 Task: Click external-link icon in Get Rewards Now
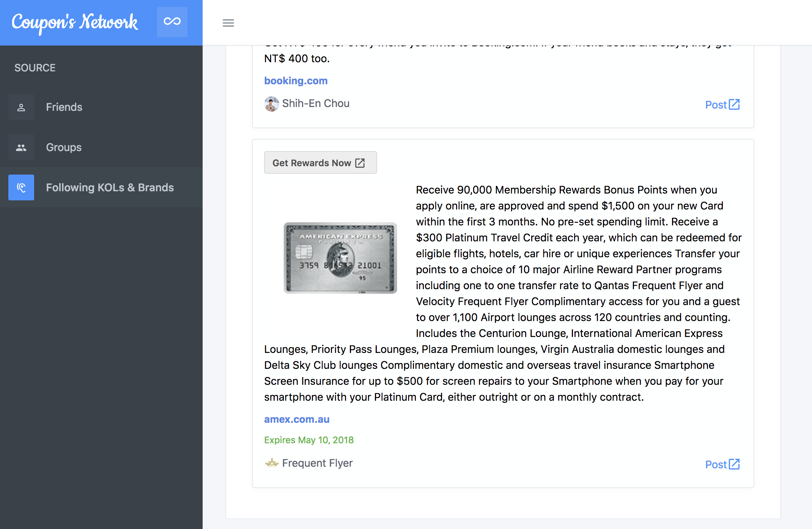(360, 163)
